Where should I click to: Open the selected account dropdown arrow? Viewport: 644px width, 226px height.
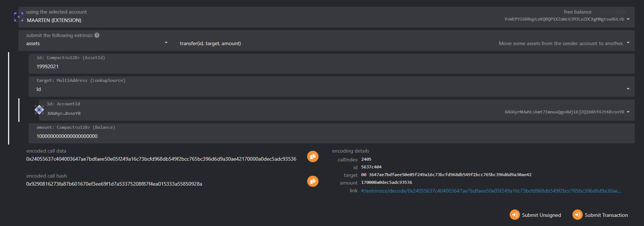click(628, 19)
